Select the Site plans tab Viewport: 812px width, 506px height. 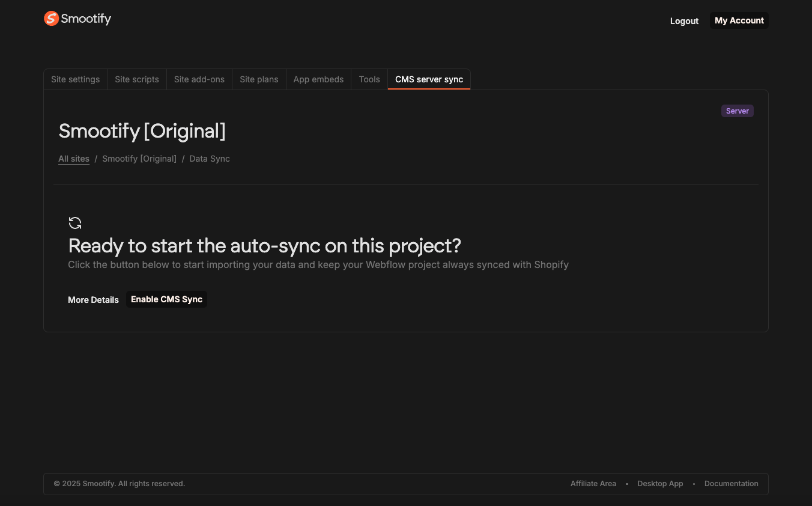tap(259, 79)
